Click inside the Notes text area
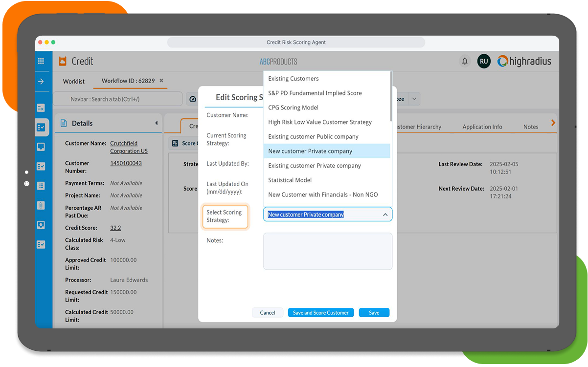This screenshot has height=367, width=588. tap(327, 251)
